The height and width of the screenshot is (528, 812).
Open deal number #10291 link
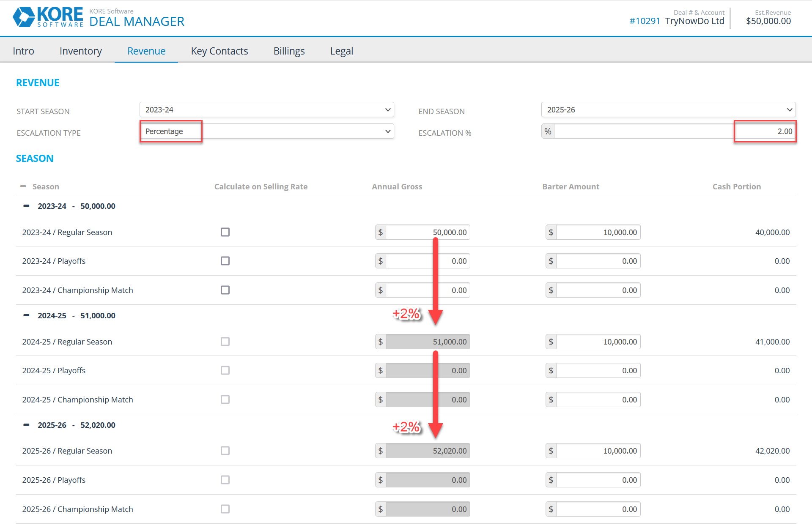tap(645, 21)
